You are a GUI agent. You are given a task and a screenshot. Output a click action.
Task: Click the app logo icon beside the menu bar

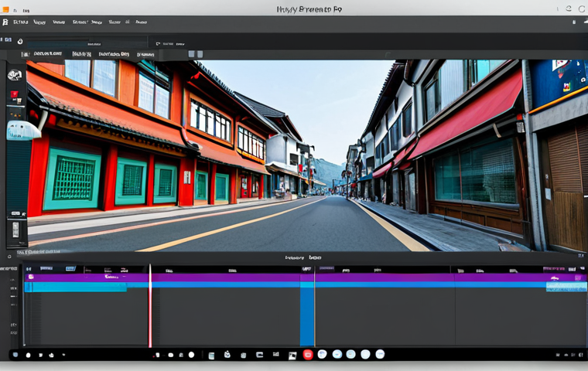tap(5, 22)
